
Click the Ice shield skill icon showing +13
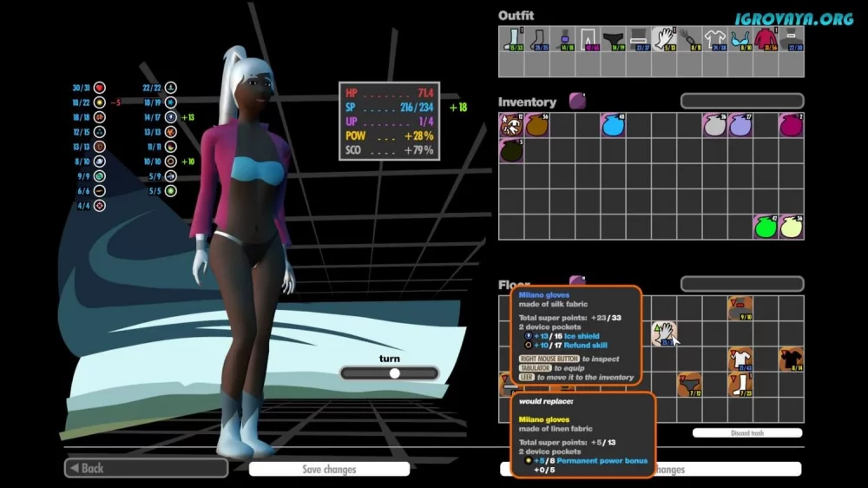coord(171,117)
